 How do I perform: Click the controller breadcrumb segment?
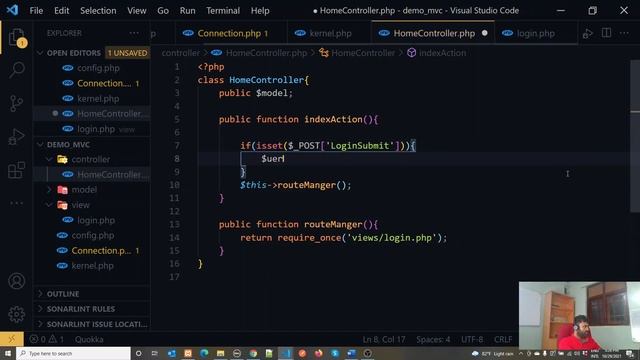(x=180, y=53)
